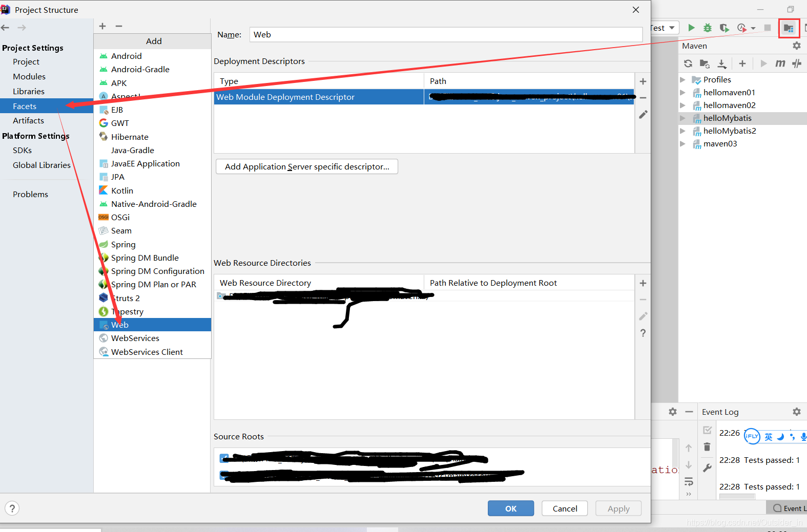807x532 pixels.
Task: Click Event Log wrench settings icon
Action: (x=707, y=467)
